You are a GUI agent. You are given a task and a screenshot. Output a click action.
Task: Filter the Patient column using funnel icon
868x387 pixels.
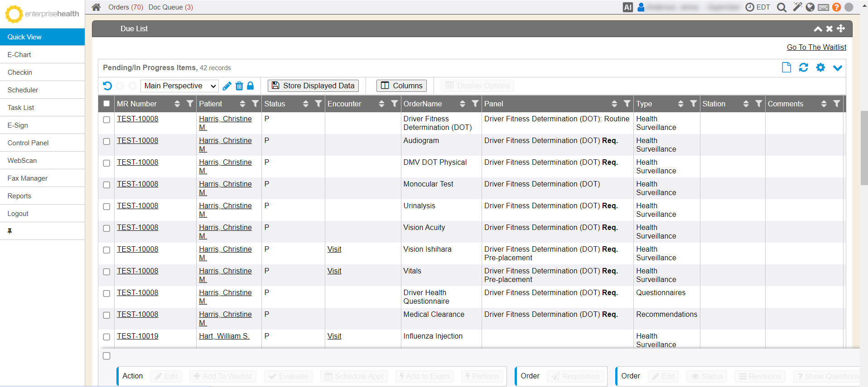(x=255, y=104)
